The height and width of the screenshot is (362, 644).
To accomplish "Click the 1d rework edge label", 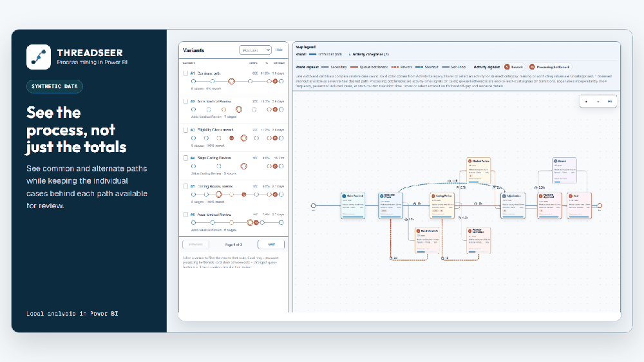I will pyautogui.click(x=445, y=258).
